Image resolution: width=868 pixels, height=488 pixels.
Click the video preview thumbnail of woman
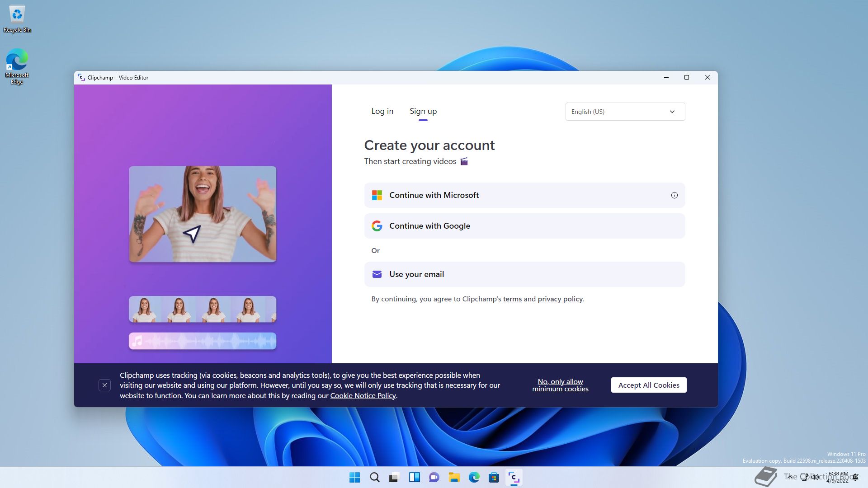pyautogui.click(x=203, y=214)
